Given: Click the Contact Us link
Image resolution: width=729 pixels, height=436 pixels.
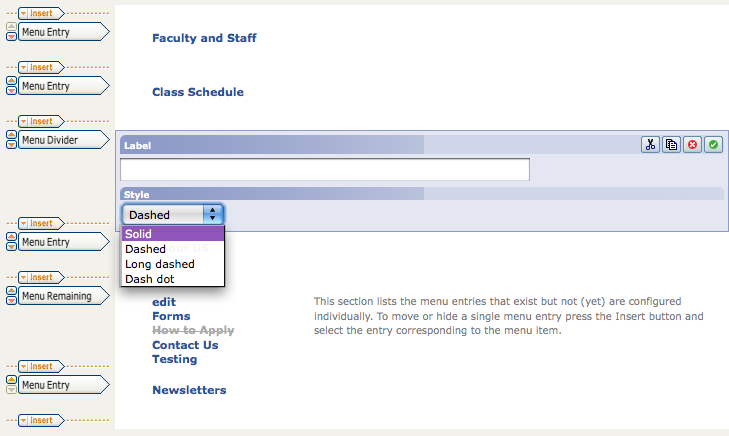Looking at the screenshot, I should point(185,345).
